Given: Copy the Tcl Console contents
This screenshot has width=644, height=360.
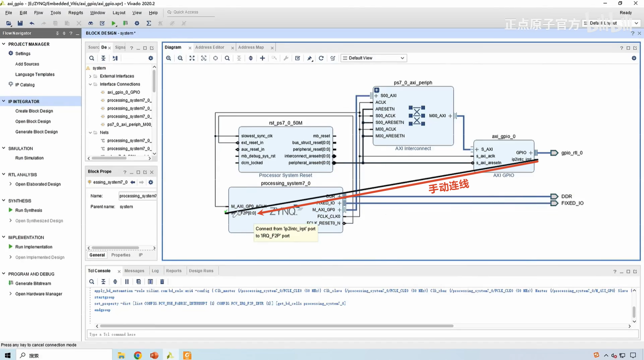Looking at the screenshot, I should 139,282.
